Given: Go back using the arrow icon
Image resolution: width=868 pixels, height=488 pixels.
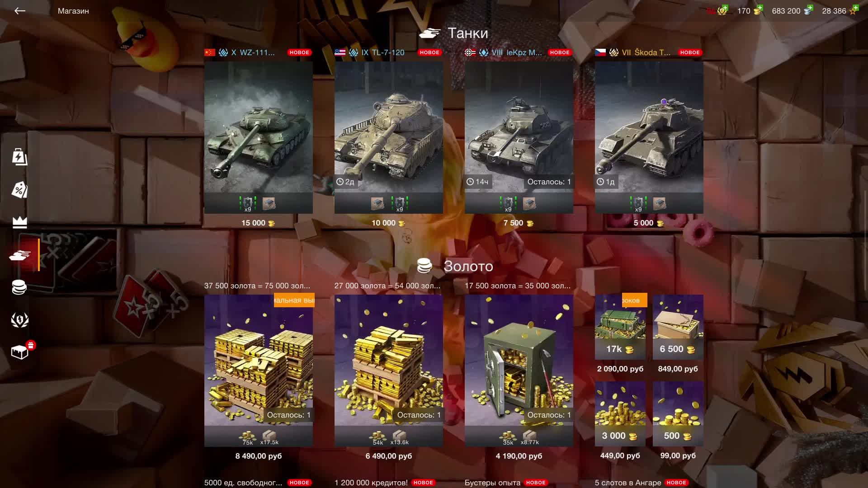Looking at the screenshot, I should (x=19, y=11).
